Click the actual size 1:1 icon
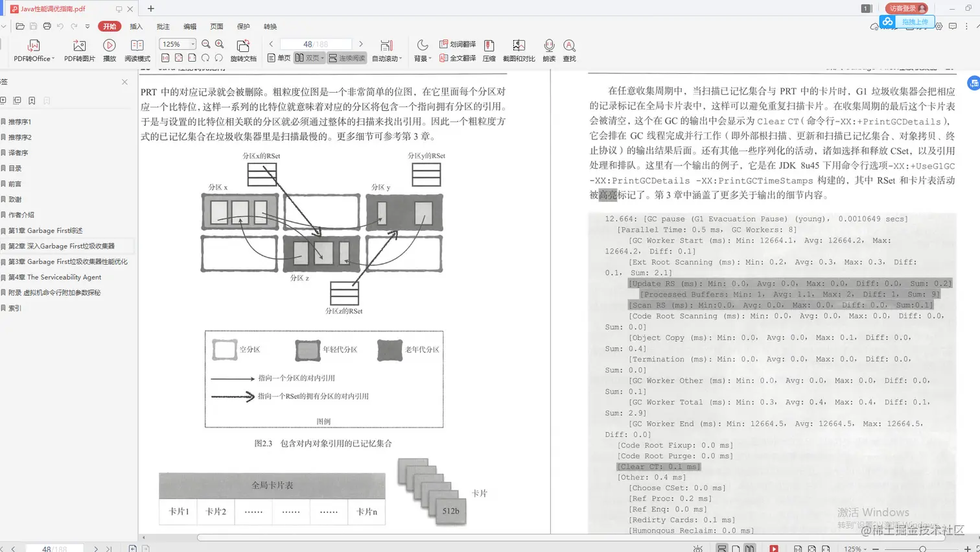 (165, 58)
